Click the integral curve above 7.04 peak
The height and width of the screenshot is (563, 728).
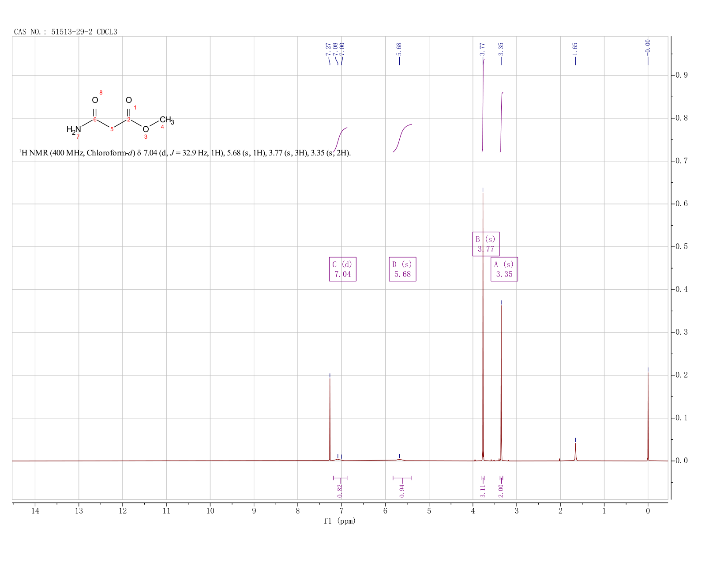pyautogui.click(x=341, y=140)
